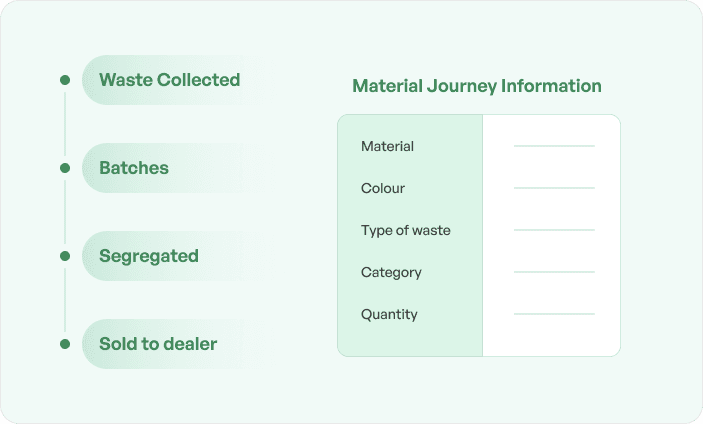Click the Waste Collected stage pill
This screenshot has width=703, height=424.
[x=169, y=80]
